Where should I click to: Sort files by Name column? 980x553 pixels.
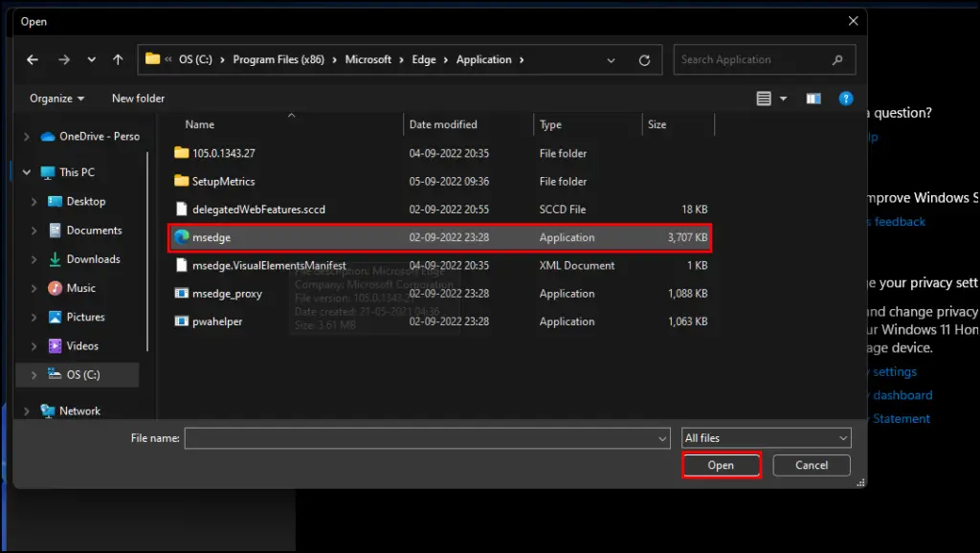(199, 124)
